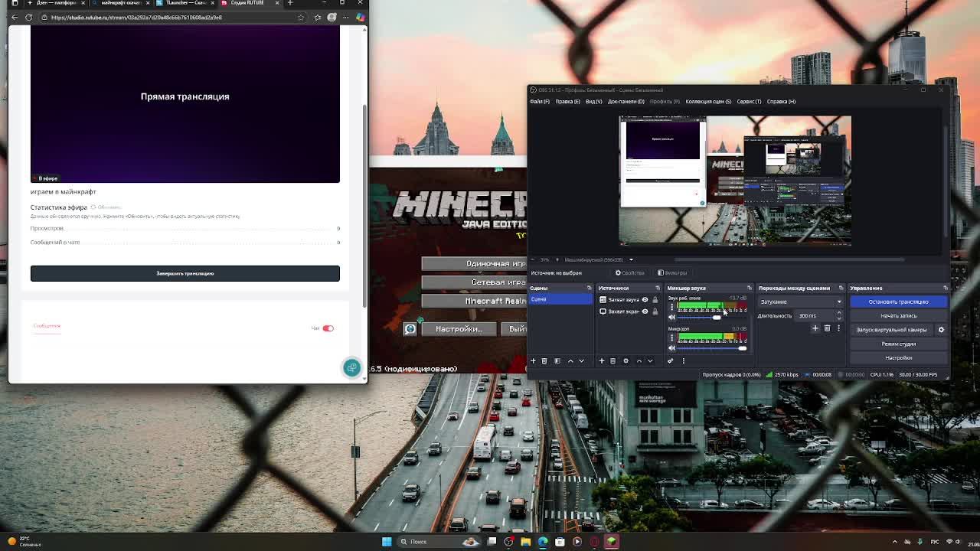Lock the screen capture source

(655, 311)
